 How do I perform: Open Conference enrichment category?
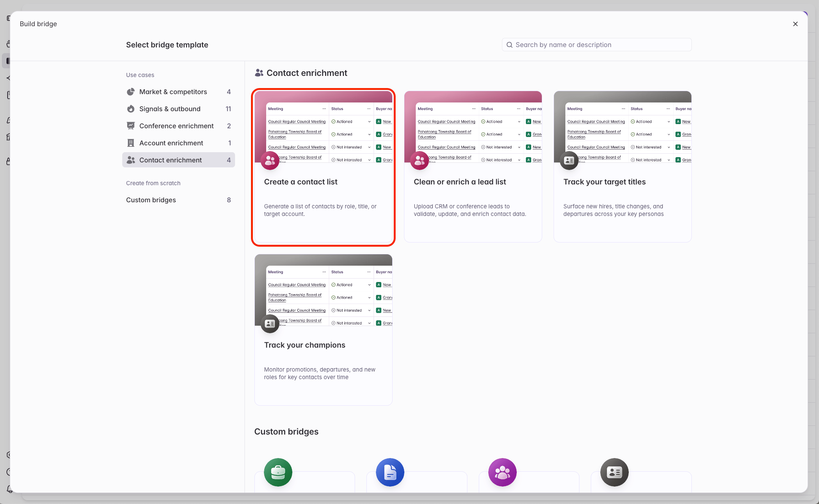click(178, 126)
